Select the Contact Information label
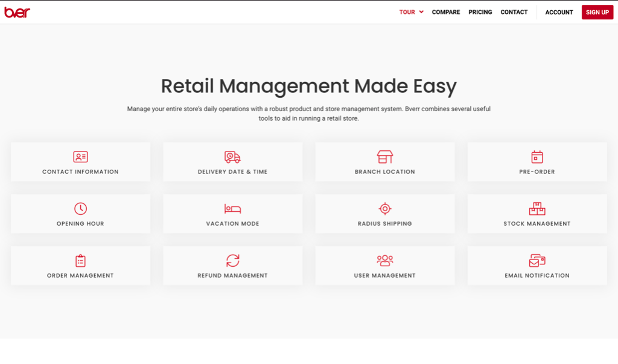The width and height of the screenshot is (618, 364). pos(80,171)
